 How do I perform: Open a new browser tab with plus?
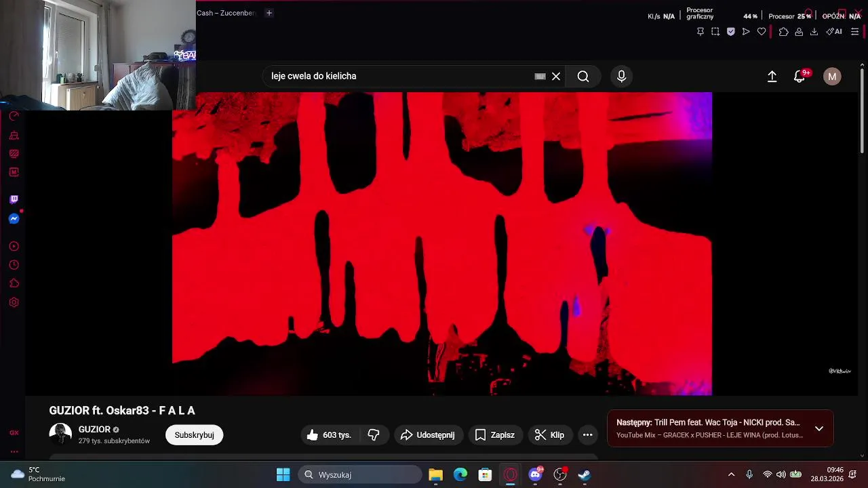269,13
